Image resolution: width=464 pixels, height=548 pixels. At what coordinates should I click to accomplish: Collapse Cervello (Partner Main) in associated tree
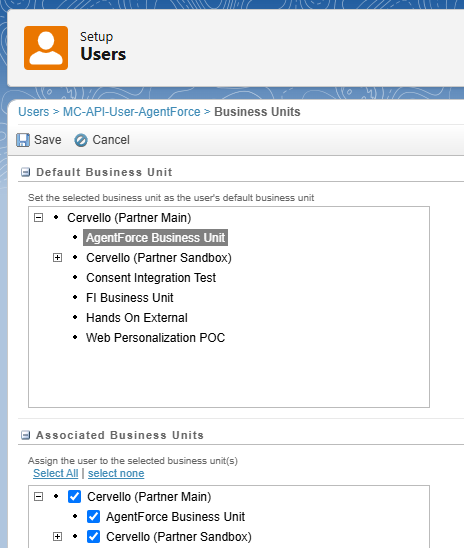point(38,497)
